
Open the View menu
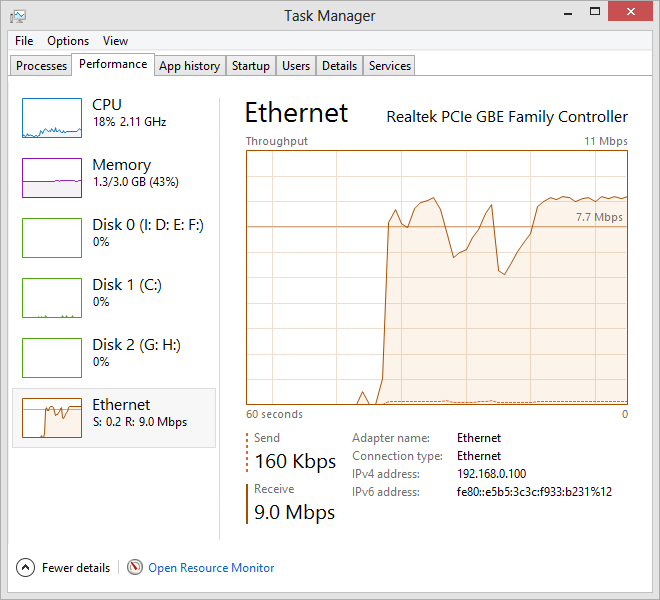[x=115, y=41]
